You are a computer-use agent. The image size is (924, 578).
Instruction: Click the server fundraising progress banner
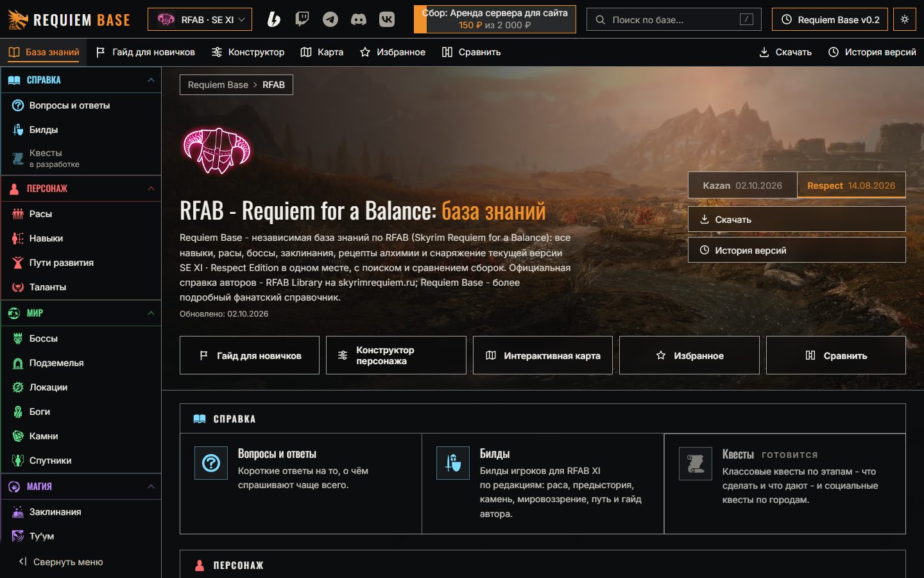tap(495, 19)
